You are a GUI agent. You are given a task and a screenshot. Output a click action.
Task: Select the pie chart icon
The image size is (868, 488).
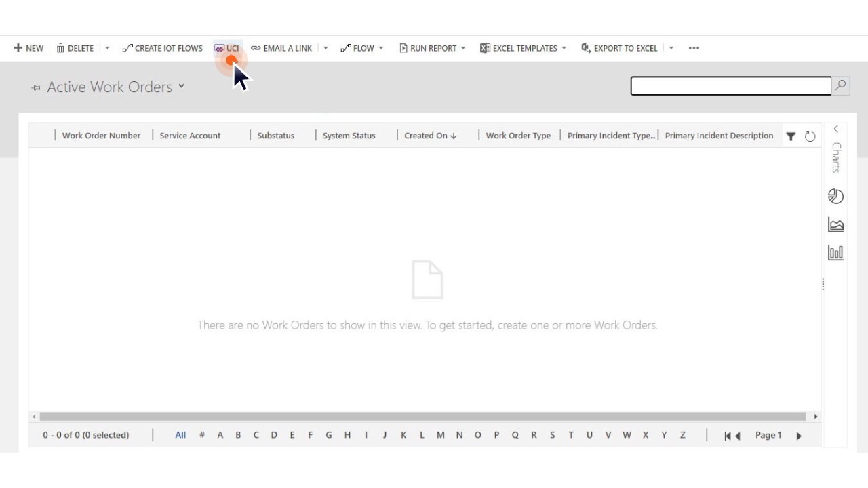[x=835, y=196]
